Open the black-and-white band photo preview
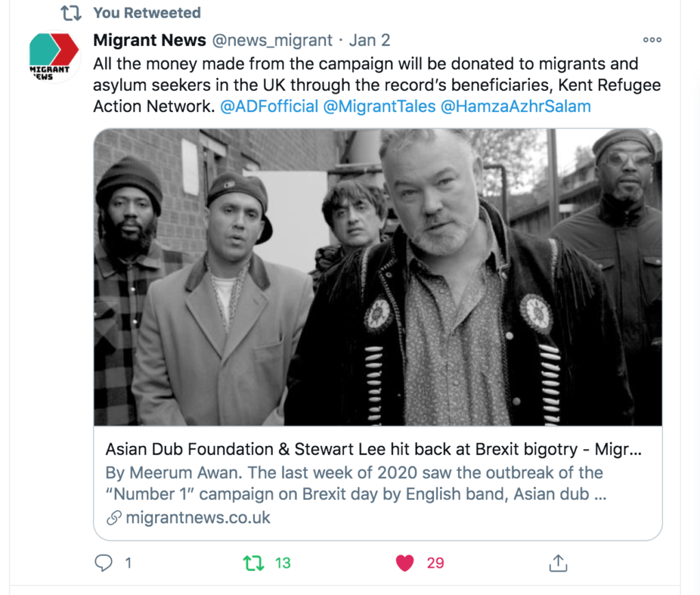This screenshot has height=595, width=700. point(377,277)
